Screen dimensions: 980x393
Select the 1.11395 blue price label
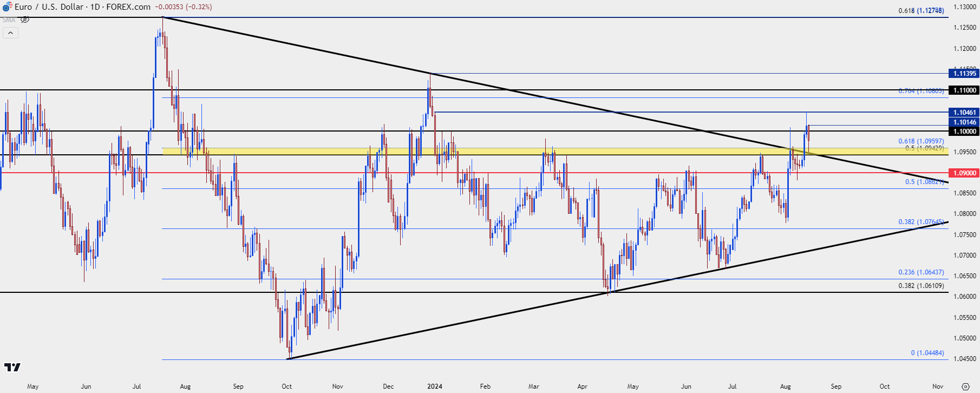(965, 74)
